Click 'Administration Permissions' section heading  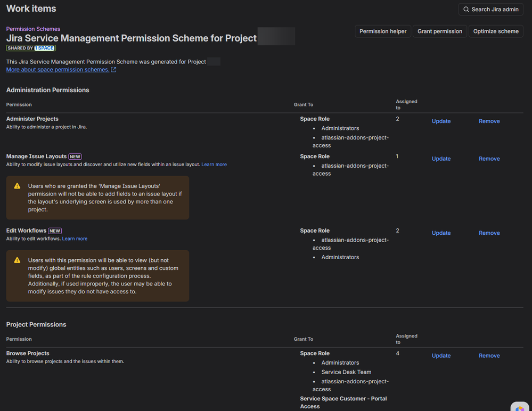click(47, 90)
